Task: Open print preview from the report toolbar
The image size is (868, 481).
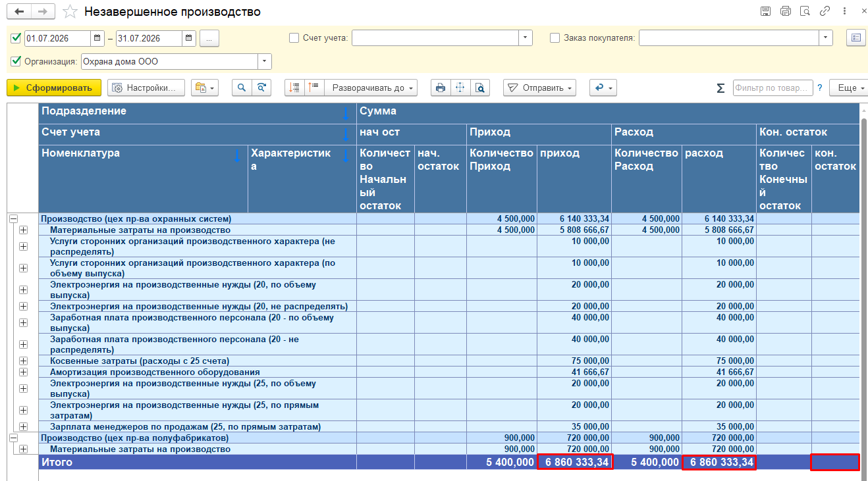Action: tap(480, 88)
